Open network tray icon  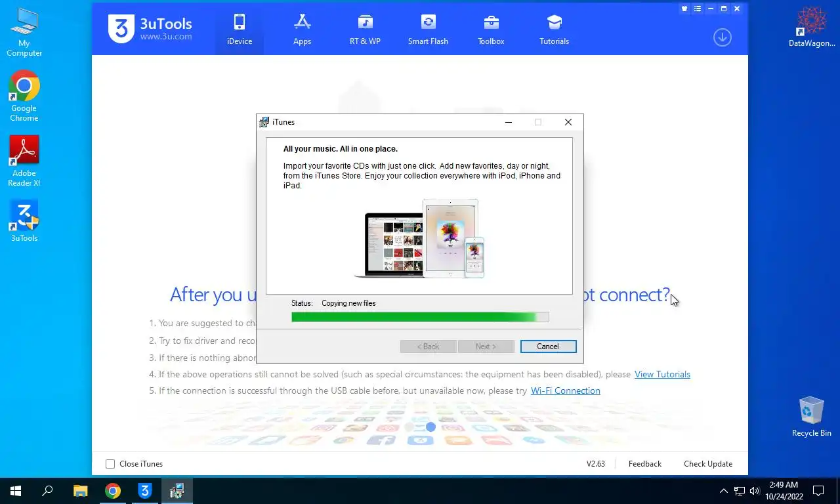[740, 491]
